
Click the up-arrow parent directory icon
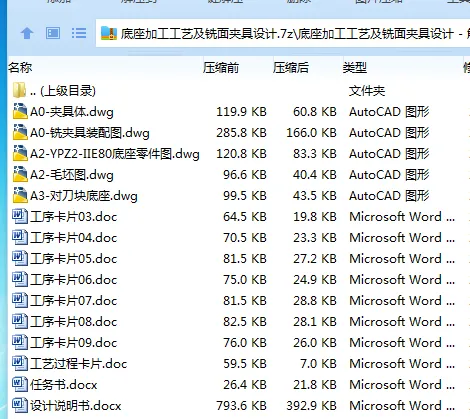click(27, 33)
